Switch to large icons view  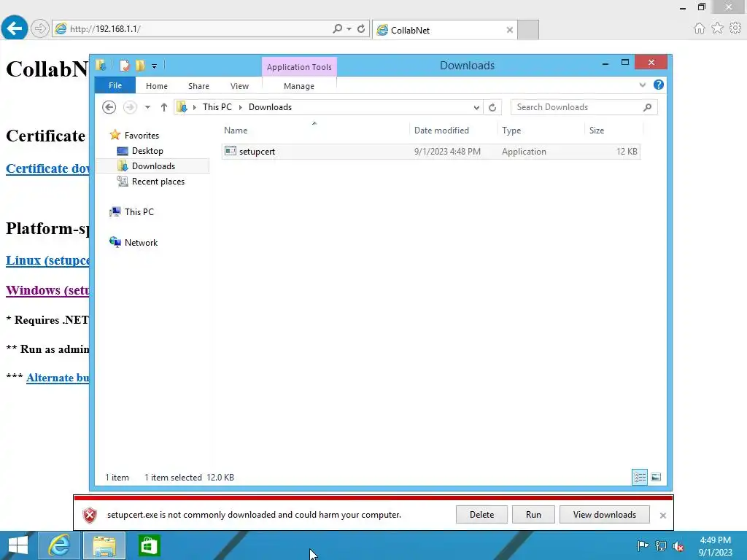pos(656,477)
